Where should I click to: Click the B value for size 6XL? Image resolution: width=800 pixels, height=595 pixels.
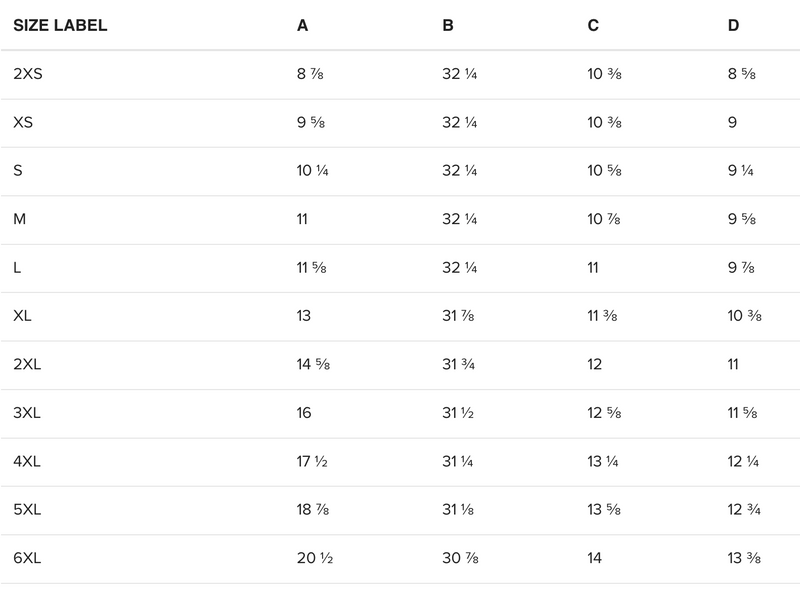point(460,558)
